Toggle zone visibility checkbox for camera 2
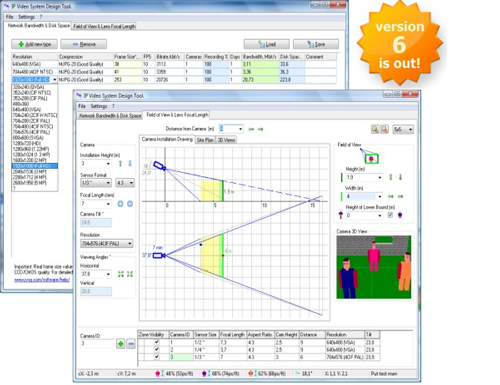 [156, 349]
